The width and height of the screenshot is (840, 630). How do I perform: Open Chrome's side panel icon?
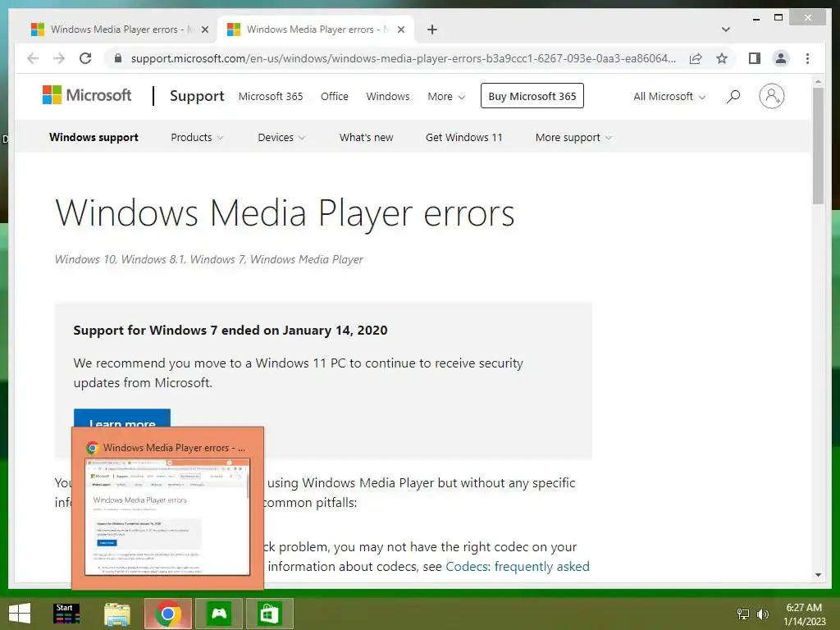coord(755,58)
